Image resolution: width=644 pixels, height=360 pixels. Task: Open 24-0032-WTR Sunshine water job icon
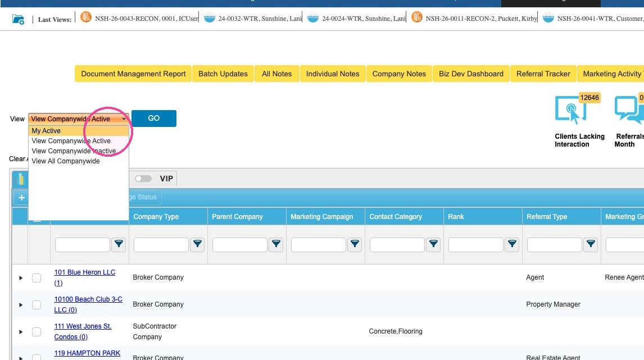pos(210,19)
